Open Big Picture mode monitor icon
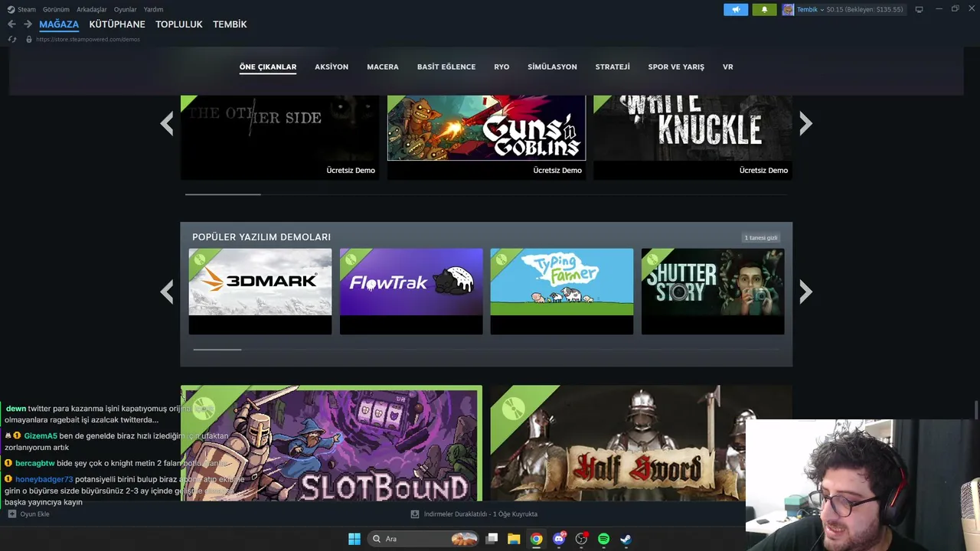The image size is (980, 551). 919,9
